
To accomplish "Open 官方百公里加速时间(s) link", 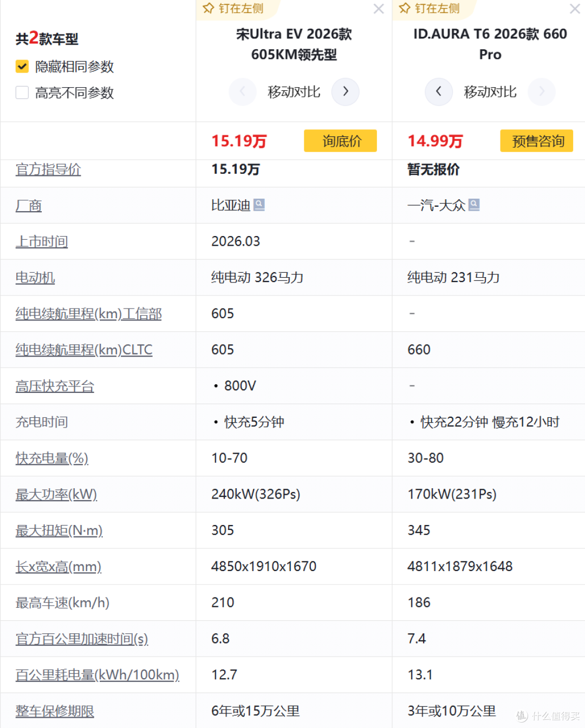I will (x=82, y=639).
